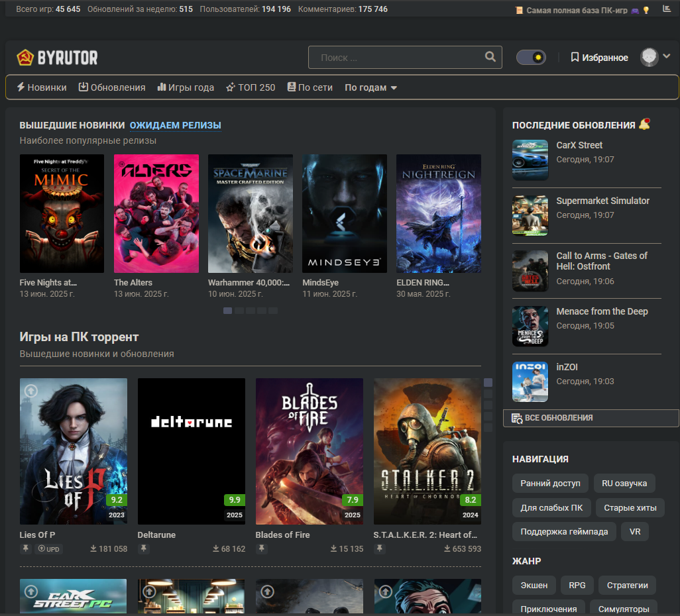The width and height of the screenshot is (680, 616).
Task: Switch to Ожидаем релизы tab
Action: pos(175,125)
